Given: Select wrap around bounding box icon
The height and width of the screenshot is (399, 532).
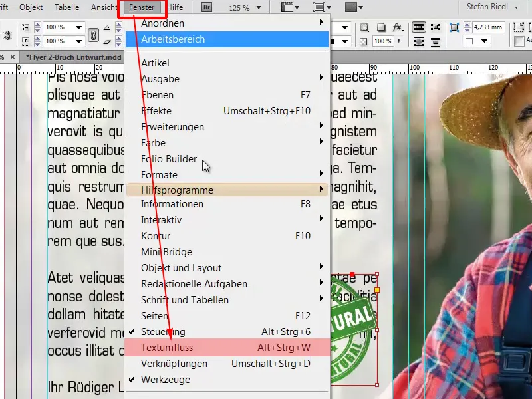Looking at the screenshot, I should point(436,27).
